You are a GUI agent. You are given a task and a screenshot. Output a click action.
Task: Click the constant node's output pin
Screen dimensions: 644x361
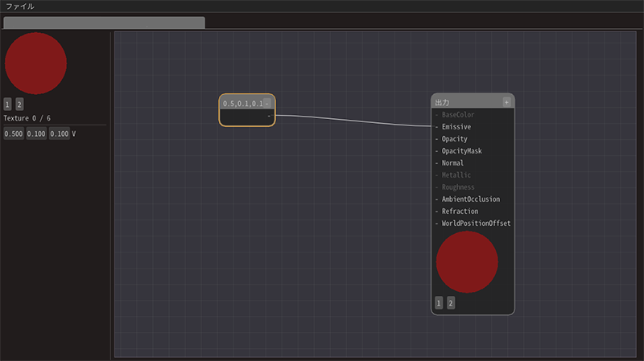click(x=269, y=116)
